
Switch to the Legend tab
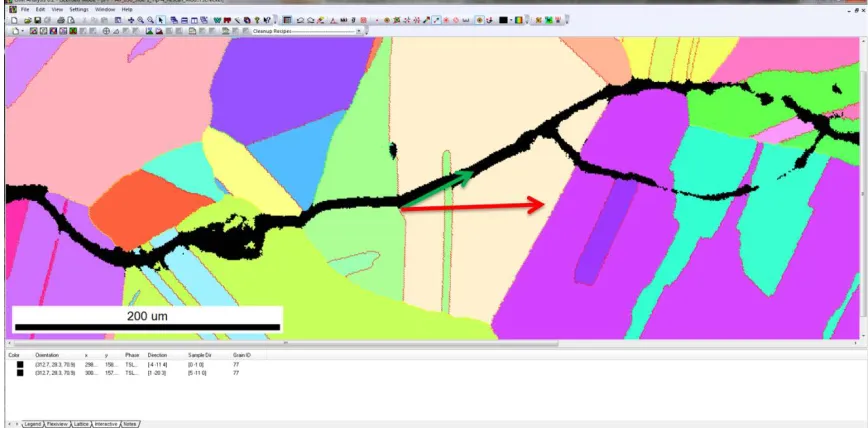(33, 424)
